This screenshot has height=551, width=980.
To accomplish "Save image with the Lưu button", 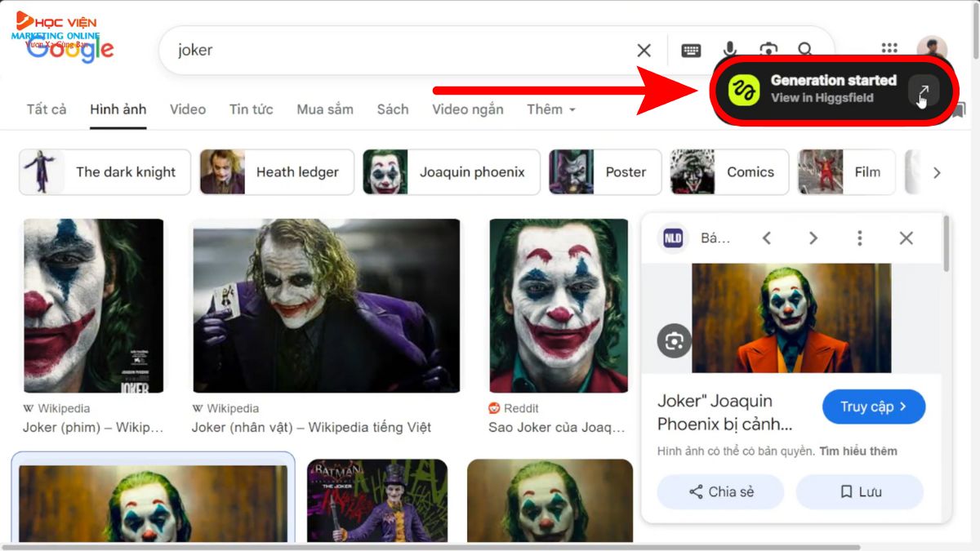I will [x=859, y=491].
